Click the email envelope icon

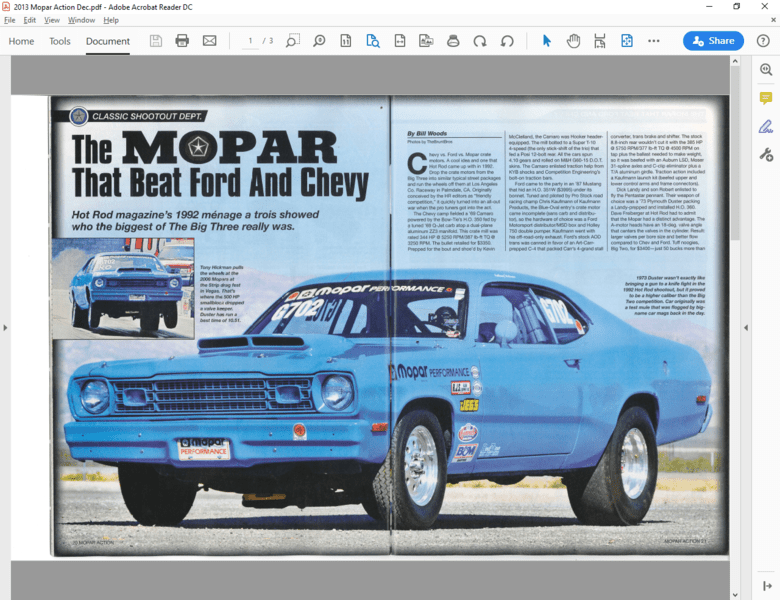coord(209,41)
